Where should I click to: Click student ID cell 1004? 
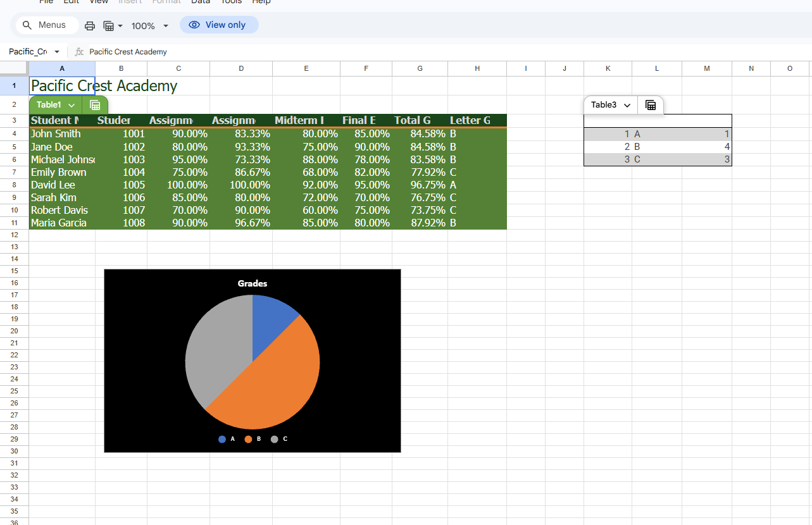click(x=121, y=172)
